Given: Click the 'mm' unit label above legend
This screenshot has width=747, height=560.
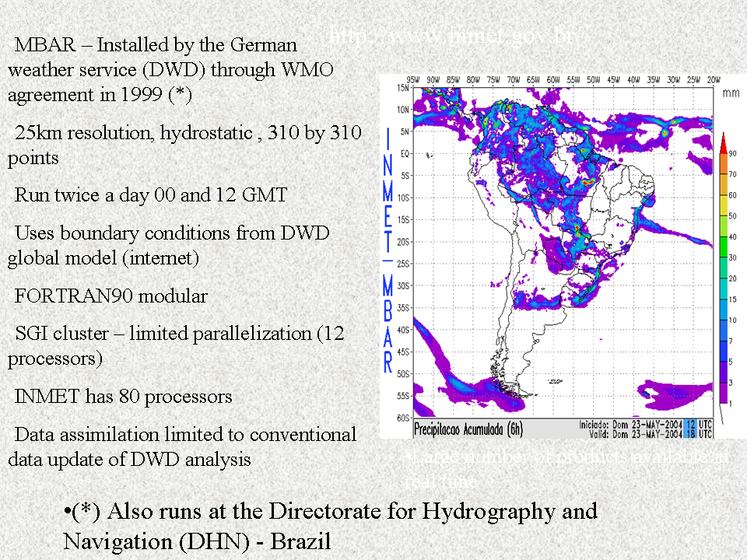Looking at the screenshot, I should click(731, 93).
